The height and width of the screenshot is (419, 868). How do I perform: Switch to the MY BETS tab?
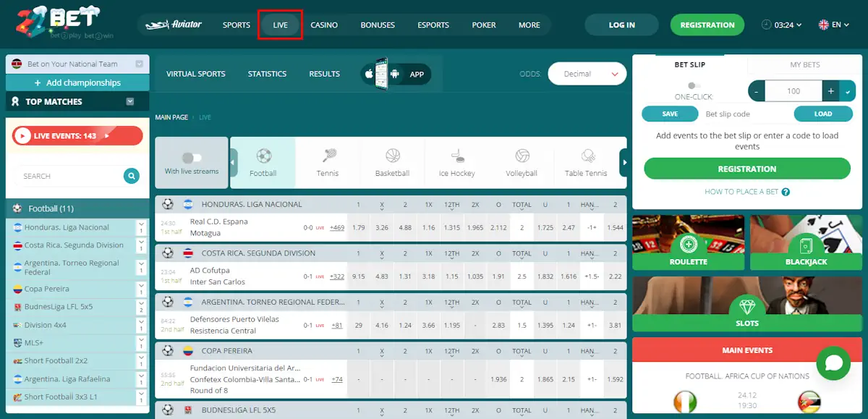click(x=804, y=64)
